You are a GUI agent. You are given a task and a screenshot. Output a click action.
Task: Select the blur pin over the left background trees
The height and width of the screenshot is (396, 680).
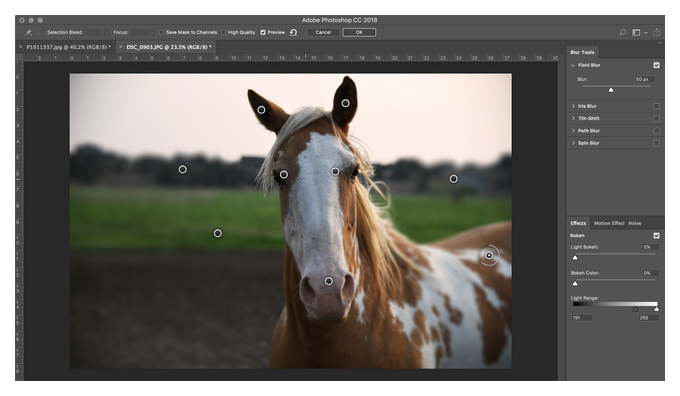(x=183, y=169)
